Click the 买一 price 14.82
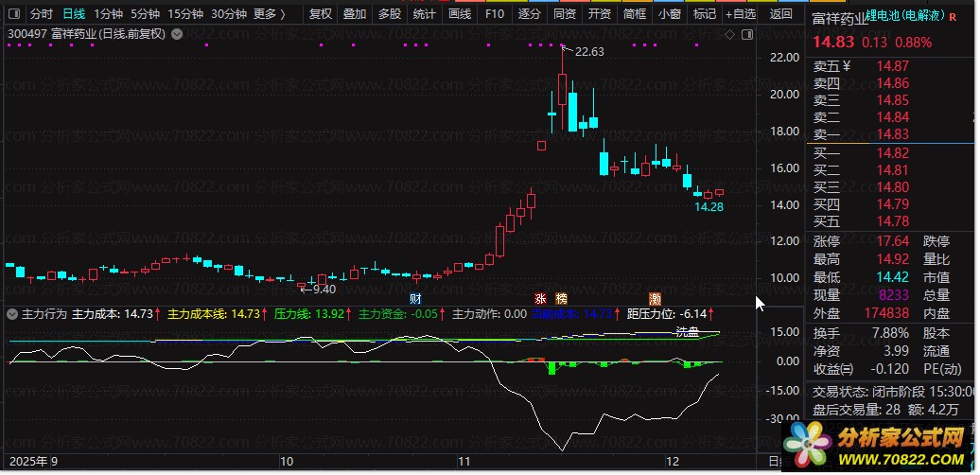The image size is (980, 475). (x=893, y=153)
